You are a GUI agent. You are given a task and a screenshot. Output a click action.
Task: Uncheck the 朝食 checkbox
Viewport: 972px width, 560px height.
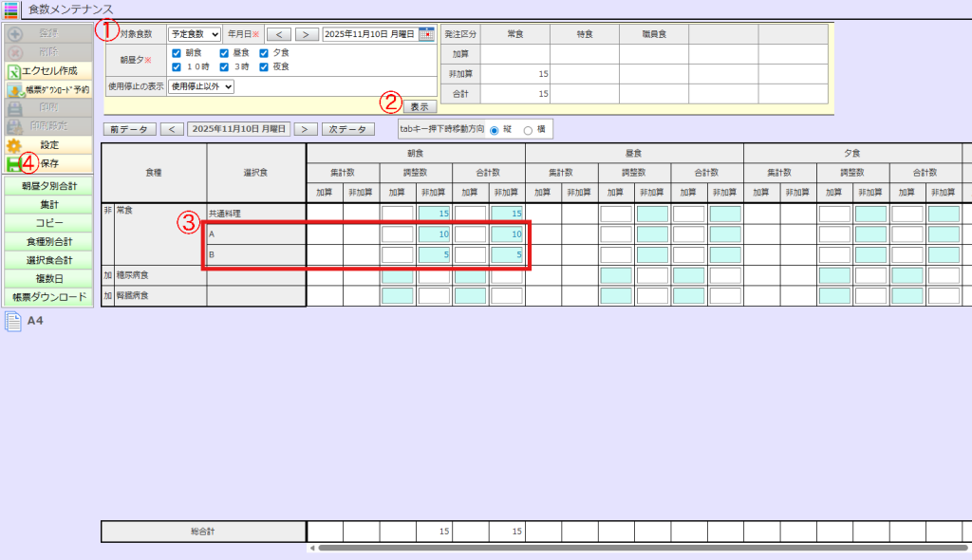coord(178,53)
